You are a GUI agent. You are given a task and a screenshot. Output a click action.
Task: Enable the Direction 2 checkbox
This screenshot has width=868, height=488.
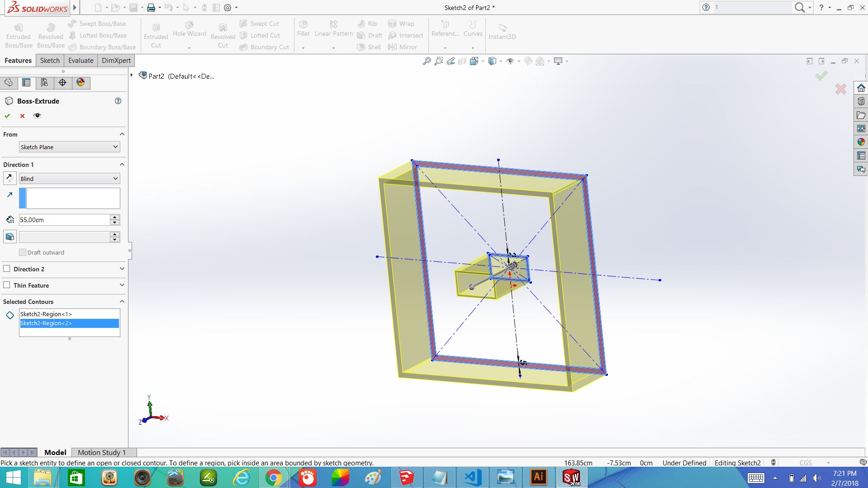tap(7, 269)
